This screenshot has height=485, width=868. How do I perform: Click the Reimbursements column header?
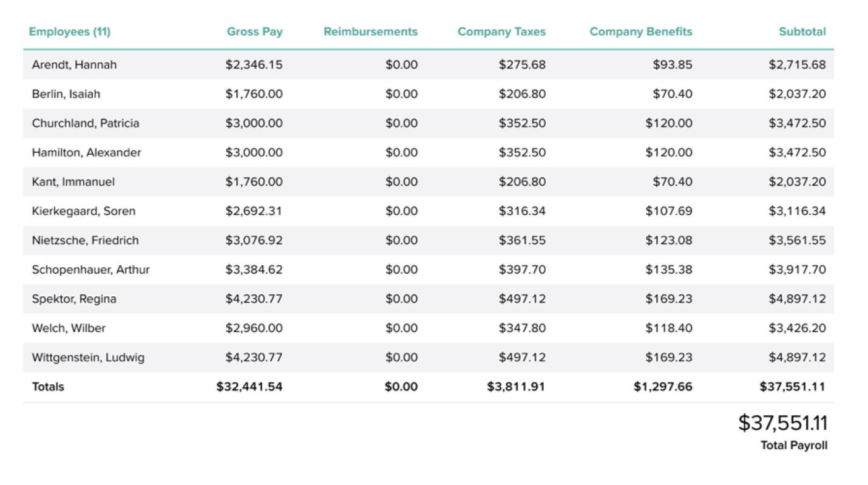[370, 32]
